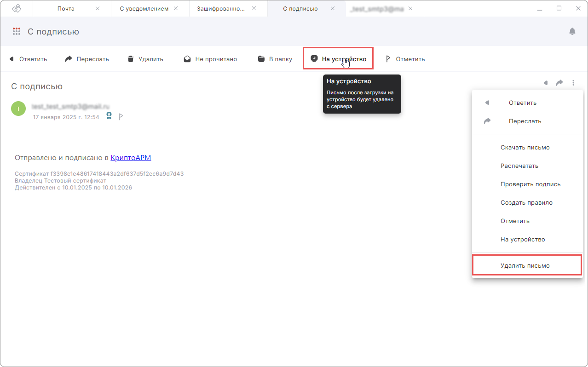
Task: Click reply arrow icon in context menu
Action: pyautogui.click(x=487, y=103)
